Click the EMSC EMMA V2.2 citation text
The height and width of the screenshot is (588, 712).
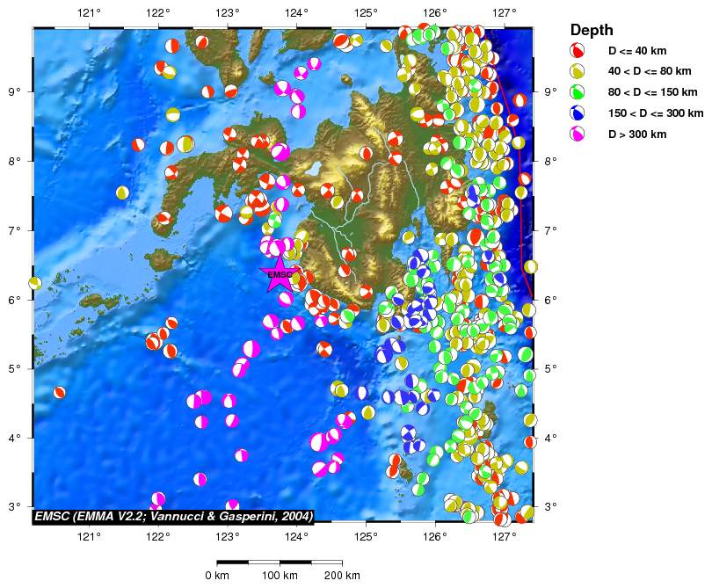(x=173, y=517)
